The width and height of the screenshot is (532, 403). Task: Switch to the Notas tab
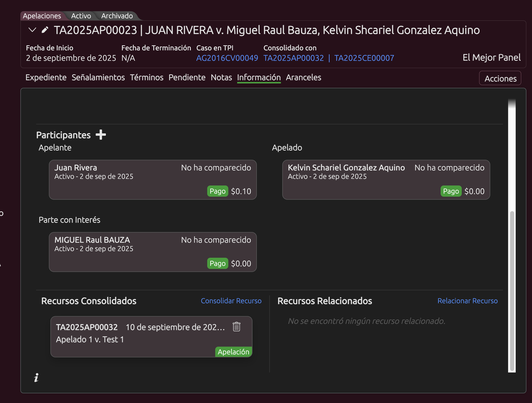[x=221, y=77]
